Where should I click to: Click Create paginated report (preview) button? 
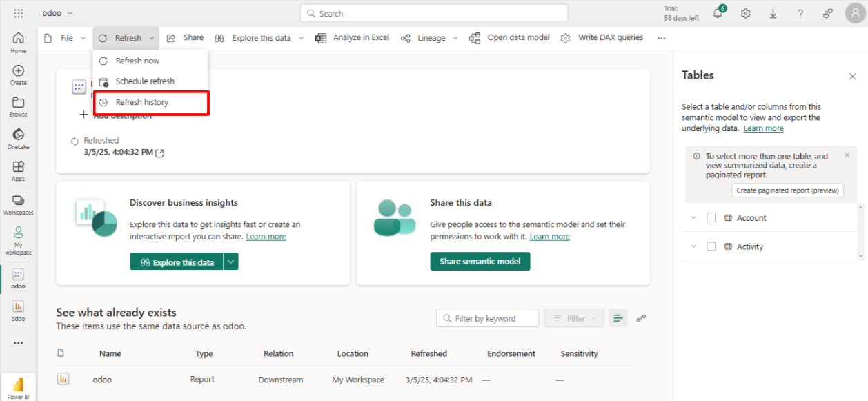point(787,190)
